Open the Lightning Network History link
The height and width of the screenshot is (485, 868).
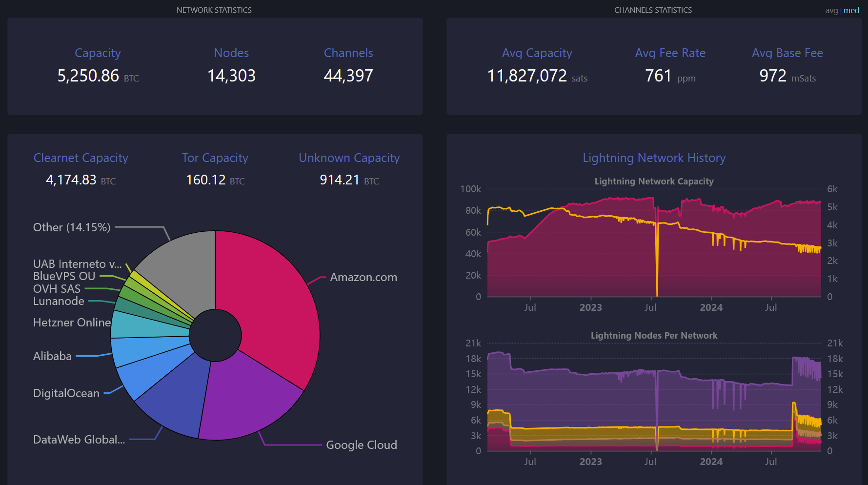tap(654, 158)
